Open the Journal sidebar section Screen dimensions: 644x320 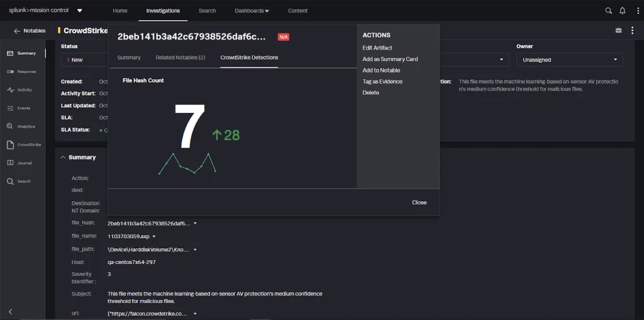[19, 163]
